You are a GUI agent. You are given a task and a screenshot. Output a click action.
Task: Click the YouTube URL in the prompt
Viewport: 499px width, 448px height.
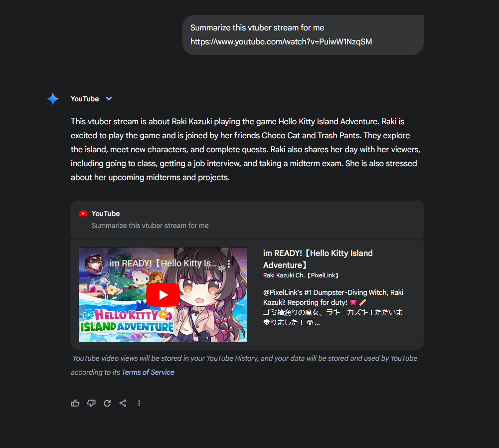281,42
